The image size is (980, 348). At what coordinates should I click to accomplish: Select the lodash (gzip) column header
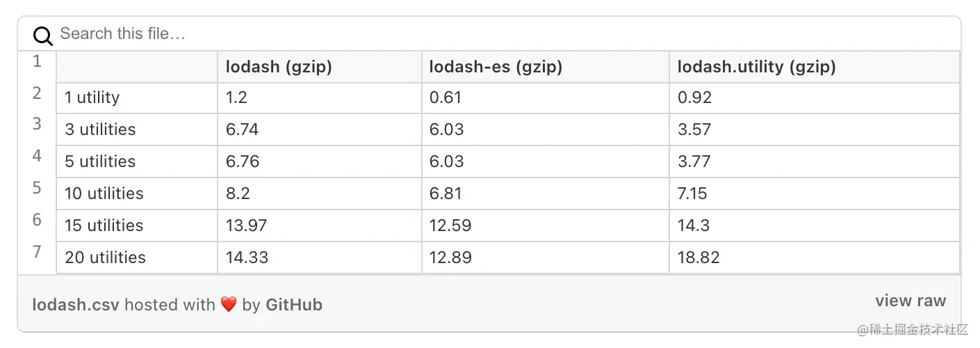tap(279, 67)
